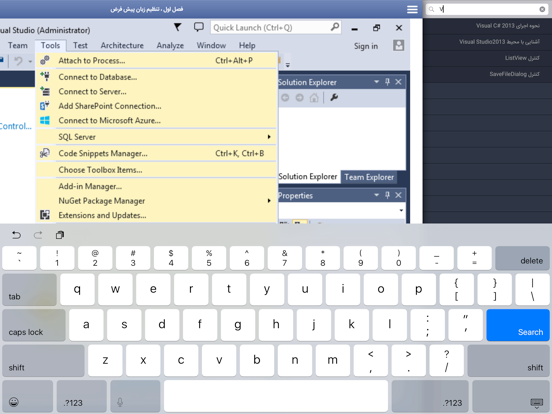Viewport: 552px width, 414px height.
Task: Click the Code Snippets Manager icon
Action: 45,153
